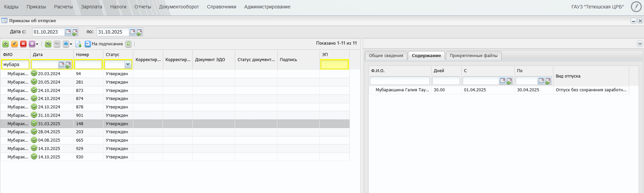Select order row numbered 874
Screen dimensions: 644x193
coord(175,99)
